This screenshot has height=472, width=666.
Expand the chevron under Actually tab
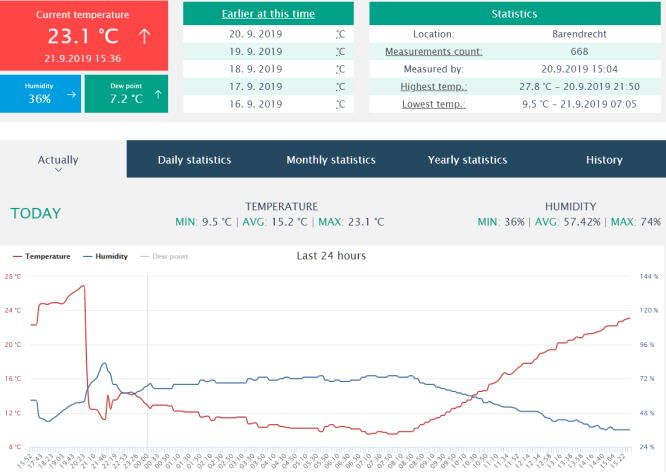coord(58,171)
